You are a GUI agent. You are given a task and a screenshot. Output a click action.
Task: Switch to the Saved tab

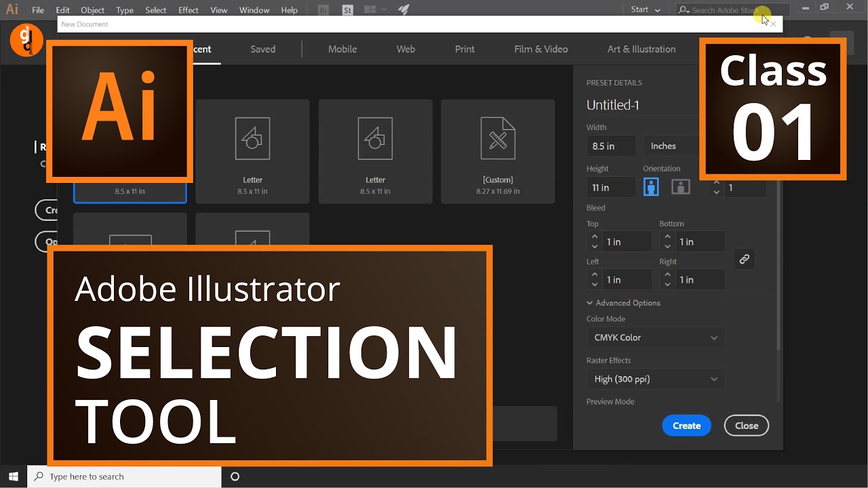coord(263,49)
